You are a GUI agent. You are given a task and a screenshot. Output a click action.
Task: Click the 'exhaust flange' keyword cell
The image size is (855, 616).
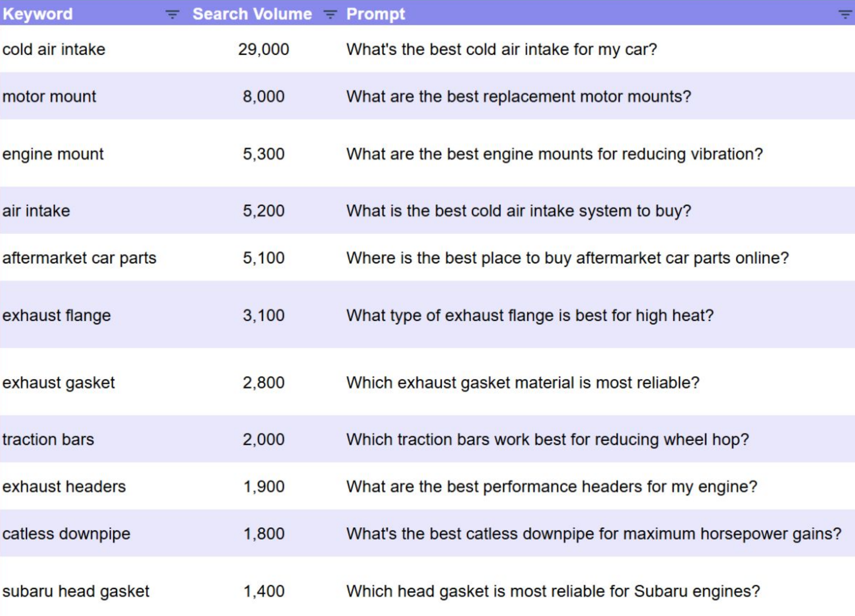point(56,315)
